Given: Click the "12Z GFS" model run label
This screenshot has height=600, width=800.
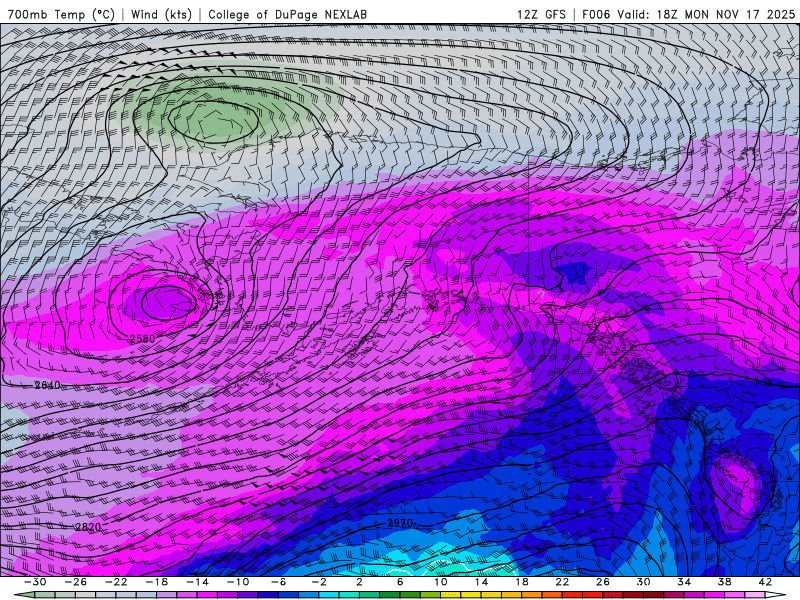Looking at the screenshot, I should (541, 14).
